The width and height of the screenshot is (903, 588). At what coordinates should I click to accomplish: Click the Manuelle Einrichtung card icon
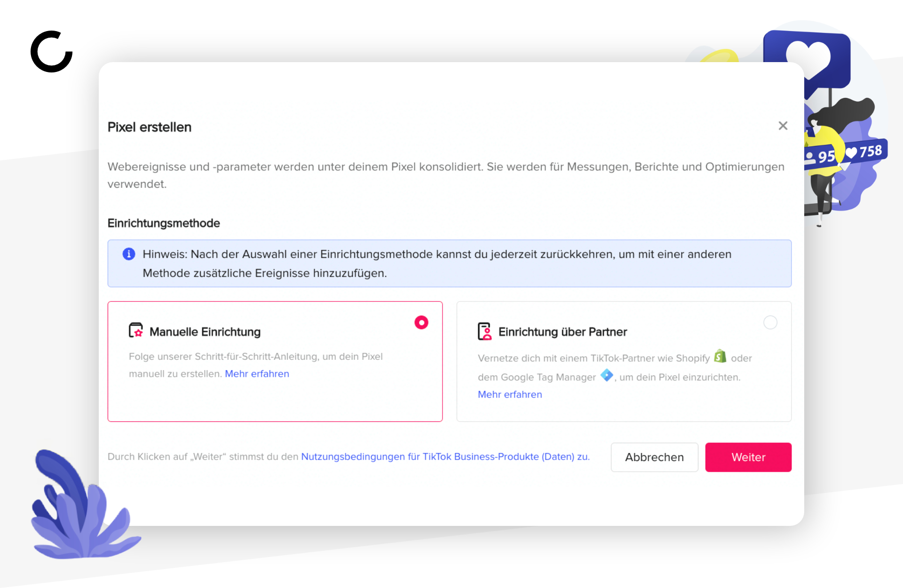tap(136, 330)
